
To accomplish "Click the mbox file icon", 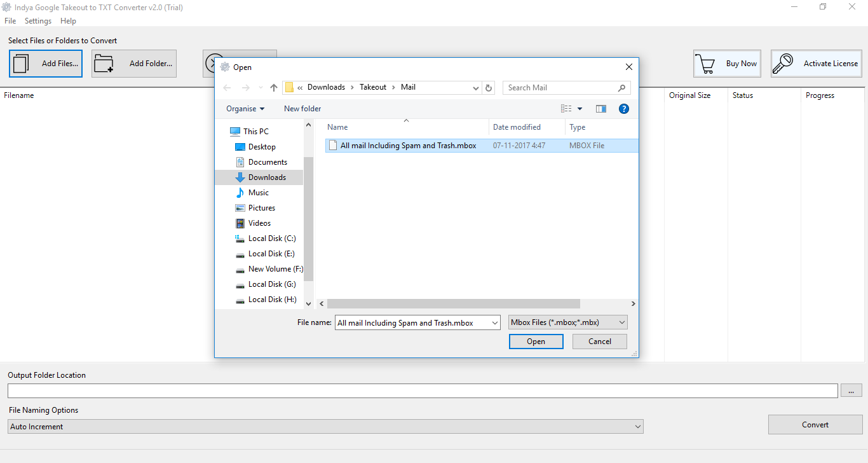I will [332, 146].
